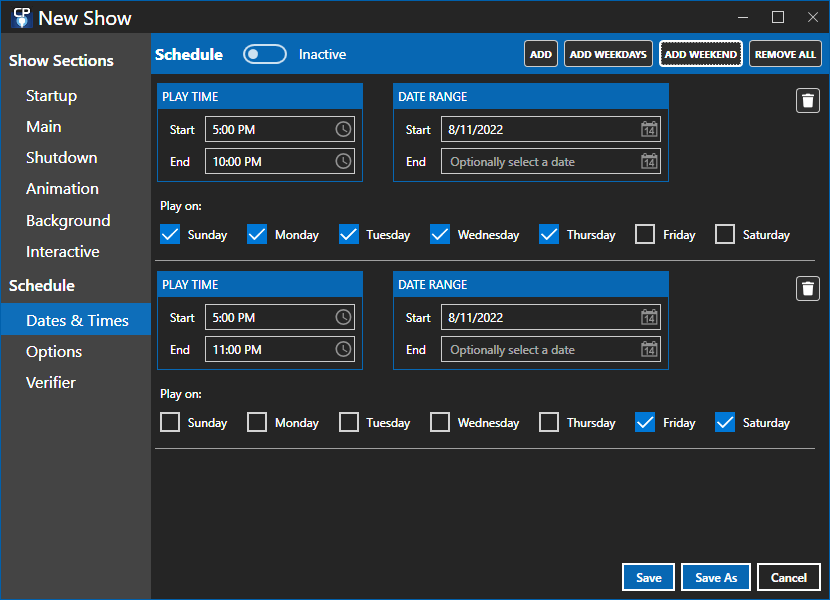Uncheck Friday in the second schedule
830x600 pixels.
click(x=645, y=422)
